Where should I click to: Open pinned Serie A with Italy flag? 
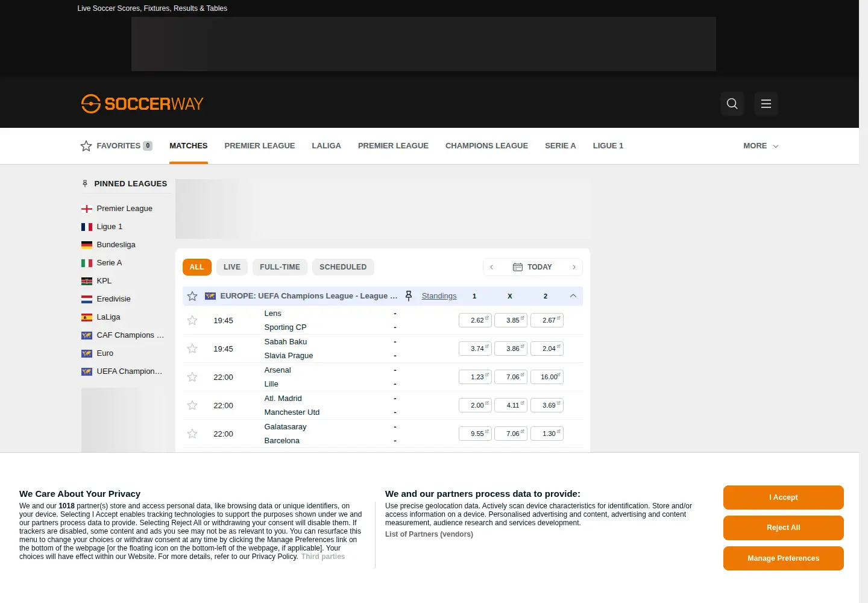(x=102, y=263)
